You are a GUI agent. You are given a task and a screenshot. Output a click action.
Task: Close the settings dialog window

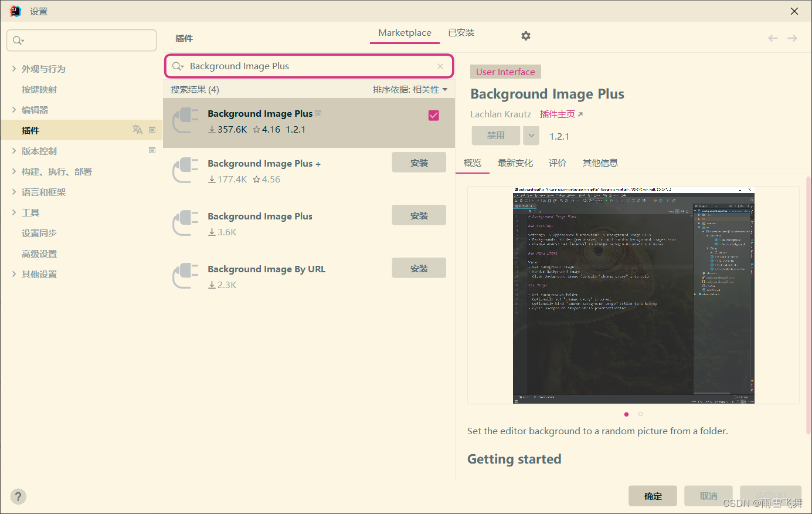794,11
